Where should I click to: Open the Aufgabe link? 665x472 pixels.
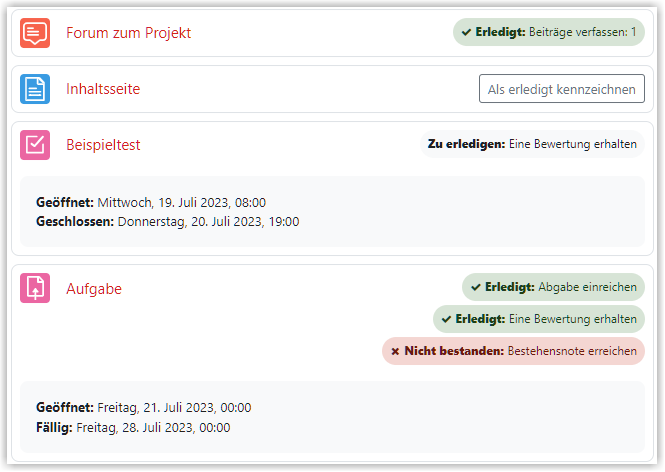(94, 289)
